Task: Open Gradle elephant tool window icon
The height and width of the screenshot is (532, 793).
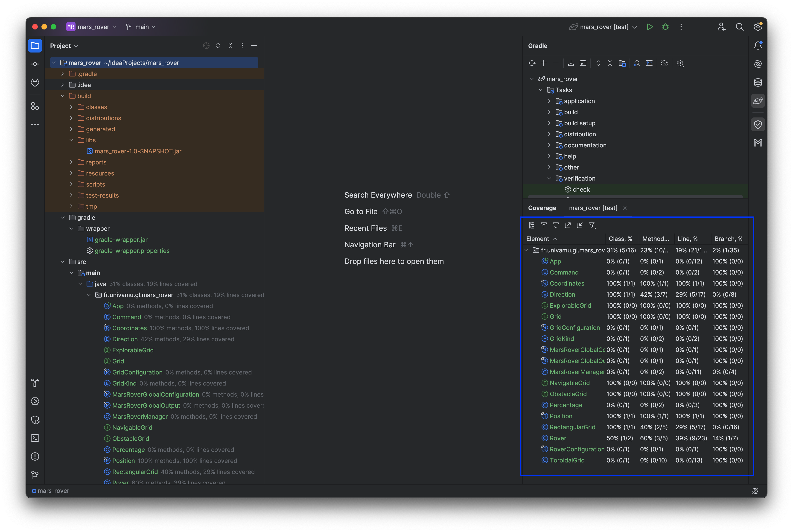Action: [x=758, y=101]
